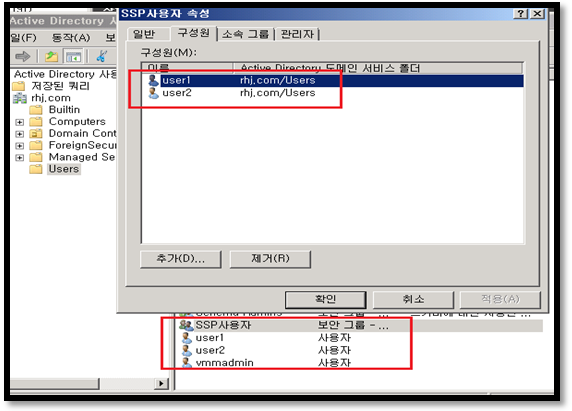
Task: Click the Active Directory 도메인 서비스 폴더 column header
Action: pos(378,67)
